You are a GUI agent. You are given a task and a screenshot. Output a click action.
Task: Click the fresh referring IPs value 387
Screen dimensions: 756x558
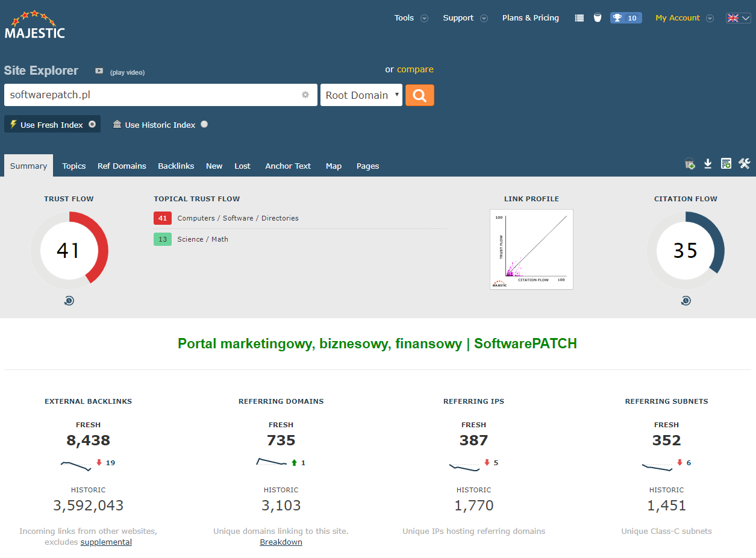coord(474,440)
